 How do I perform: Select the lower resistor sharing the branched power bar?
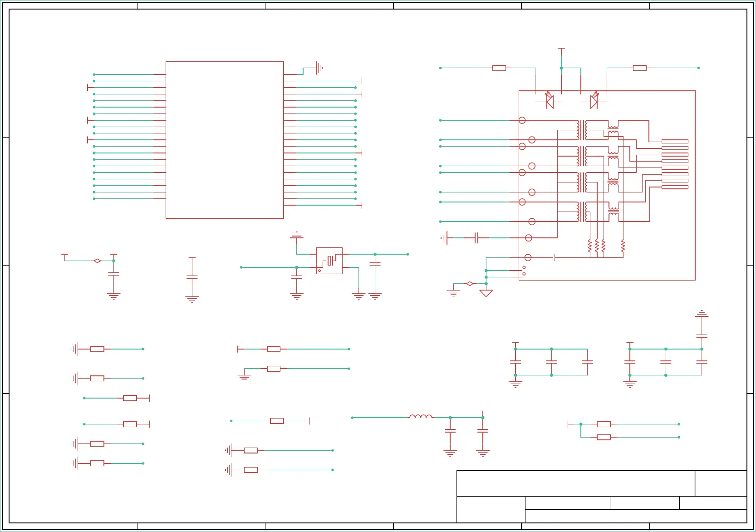pyautogui.click(x=604, y=437)
